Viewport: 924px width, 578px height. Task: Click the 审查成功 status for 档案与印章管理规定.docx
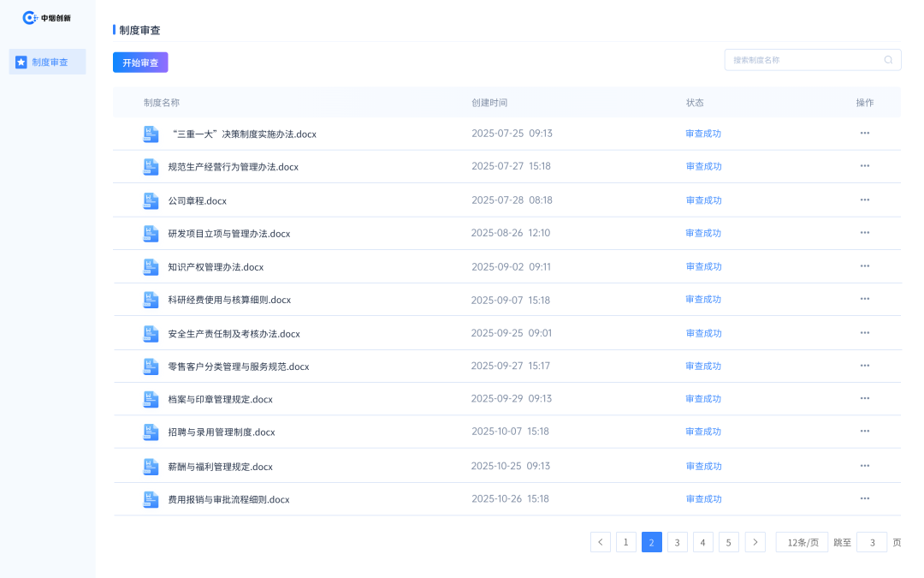[x=703, y=399]
